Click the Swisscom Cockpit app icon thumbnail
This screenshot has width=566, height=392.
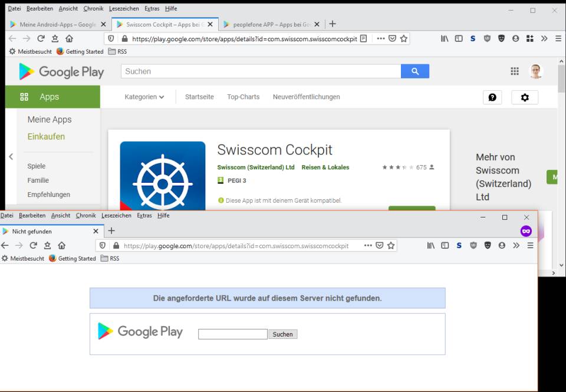pos(163,176)
